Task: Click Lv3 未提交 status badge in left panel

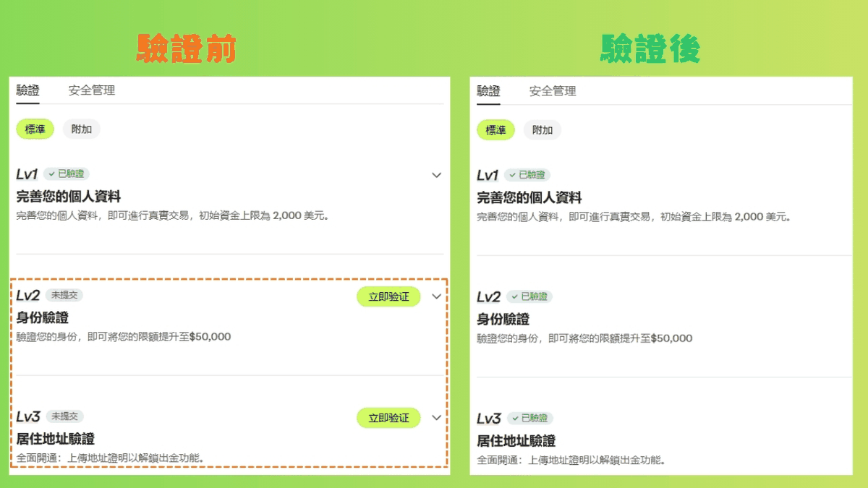Action: click(64, 416)
